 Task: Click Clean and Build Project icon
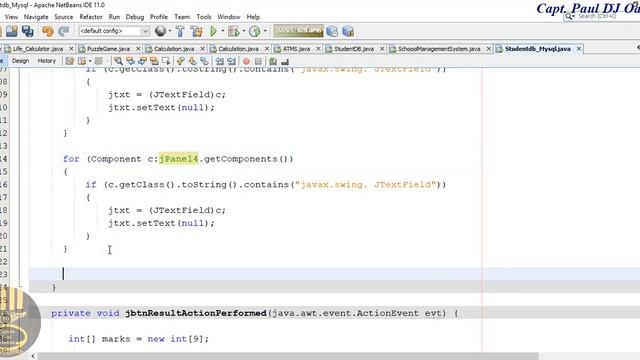pos(196,31)
